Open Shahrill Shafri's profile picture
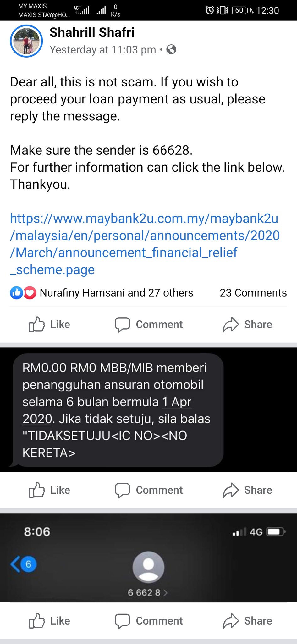This screenshot has height=644, width=297. coord(26,41)
